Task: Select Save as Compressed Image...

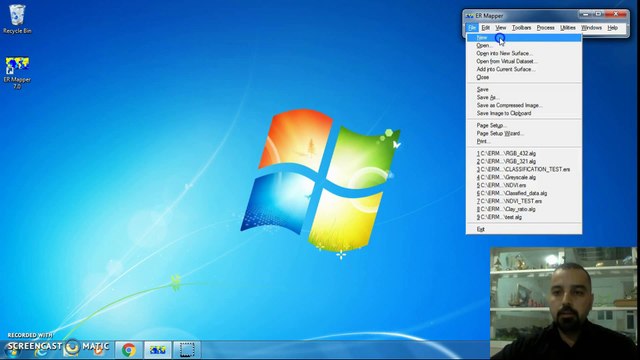Action: click(x=524, y=105)
